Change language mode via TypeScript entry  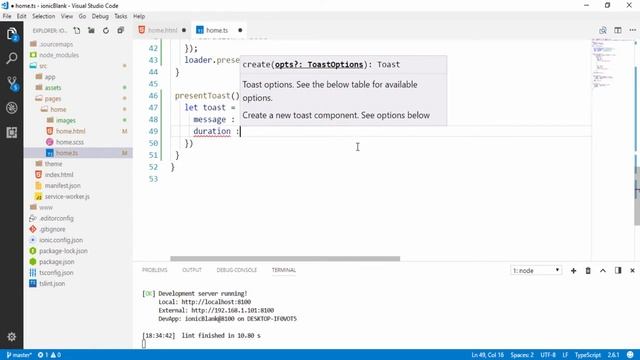[588, 355]
